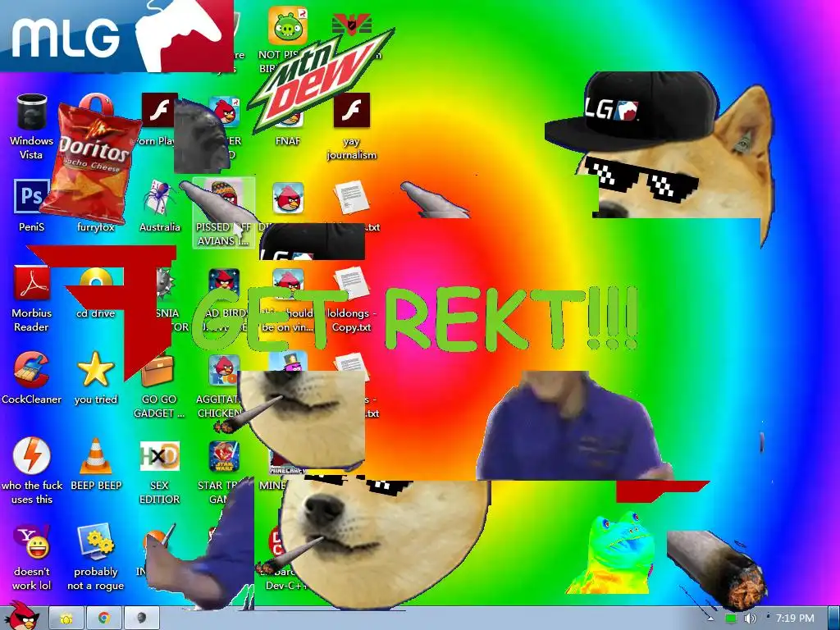The image size is (840, 630).
Task: Open the volume speaker tray icon
Action: point(750,619)
